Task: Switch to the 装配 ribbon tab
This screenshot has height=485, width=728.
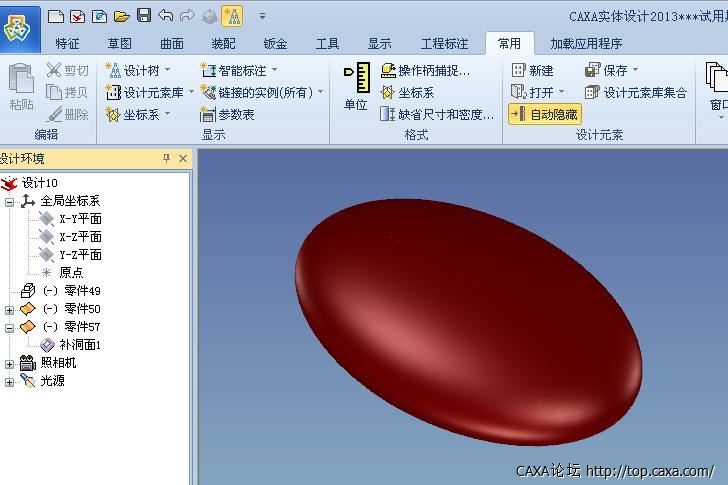Action: tap(223, 44)
